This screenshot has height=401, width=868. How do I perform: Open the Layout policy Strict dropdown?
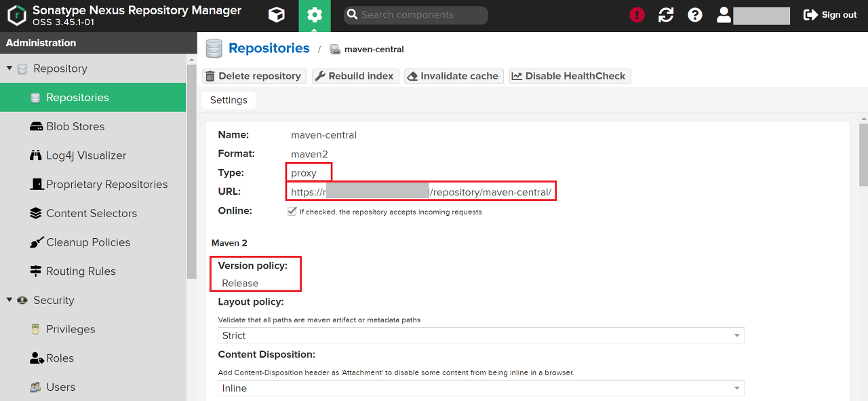pos(481,335)
